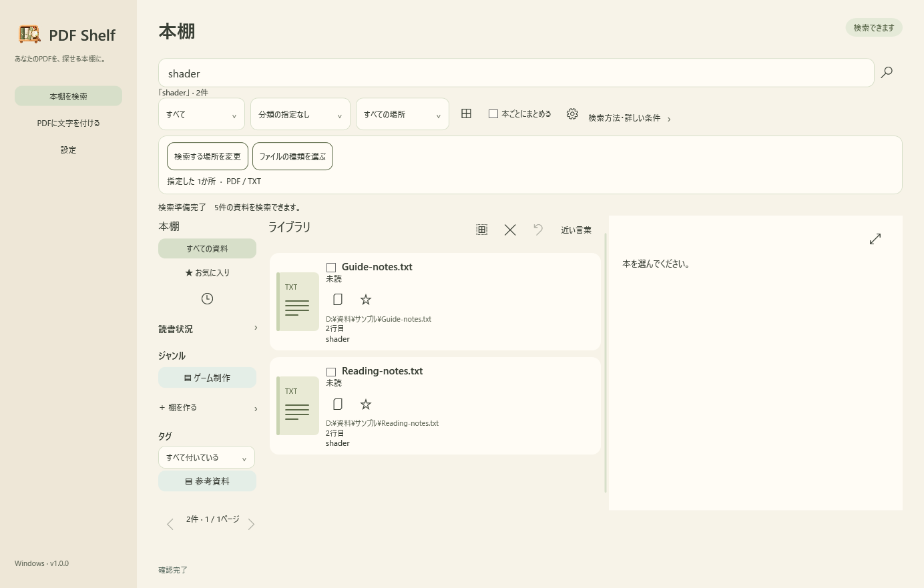924x588 pixels.
Task: Click the undo arrow icon
Action: click(x=538, y=230)
